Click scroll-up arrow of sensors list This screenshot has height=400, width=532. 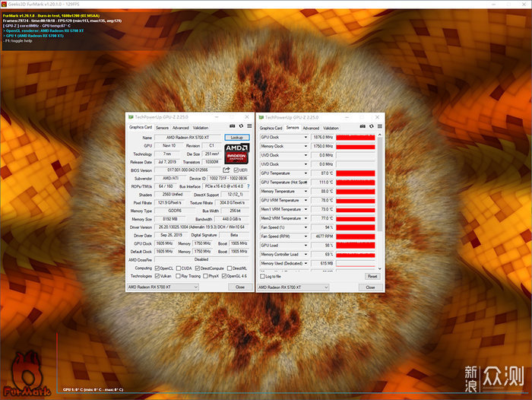(x=380, y=135)
